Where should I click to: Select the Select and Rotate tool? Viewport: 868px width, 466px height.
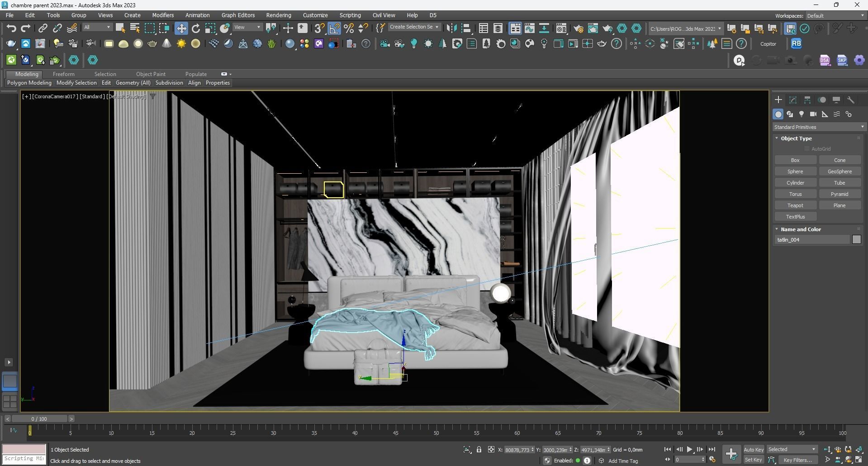pyautogui.click(x=196, y=29)
